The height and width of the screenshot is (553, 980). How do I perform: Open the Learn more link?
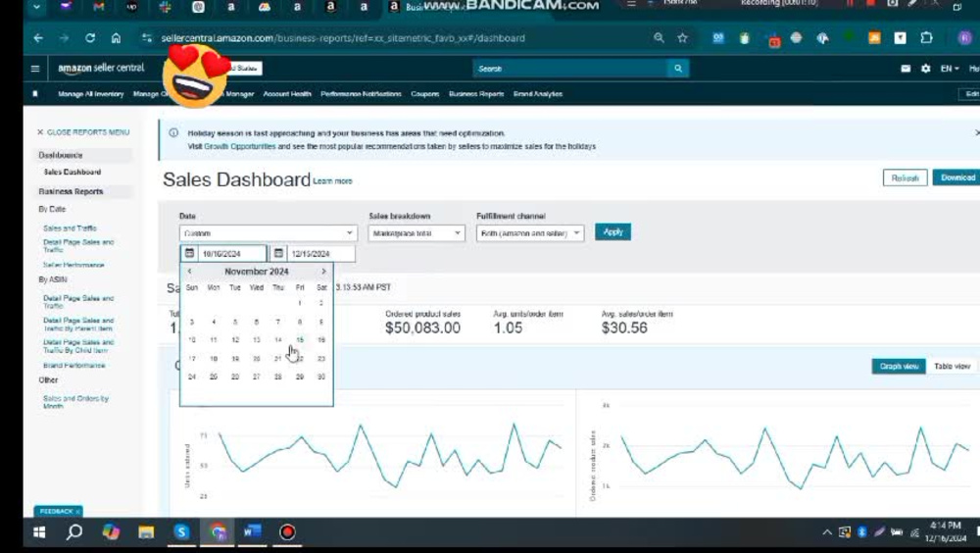pyautogui.click(x=332, y=180)
